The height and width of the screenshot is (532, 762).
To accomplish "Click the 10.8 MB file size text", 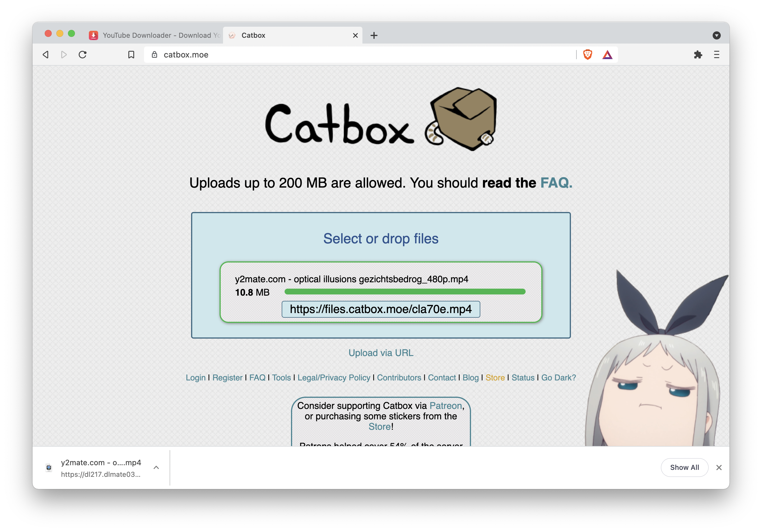I will (252, 292).
